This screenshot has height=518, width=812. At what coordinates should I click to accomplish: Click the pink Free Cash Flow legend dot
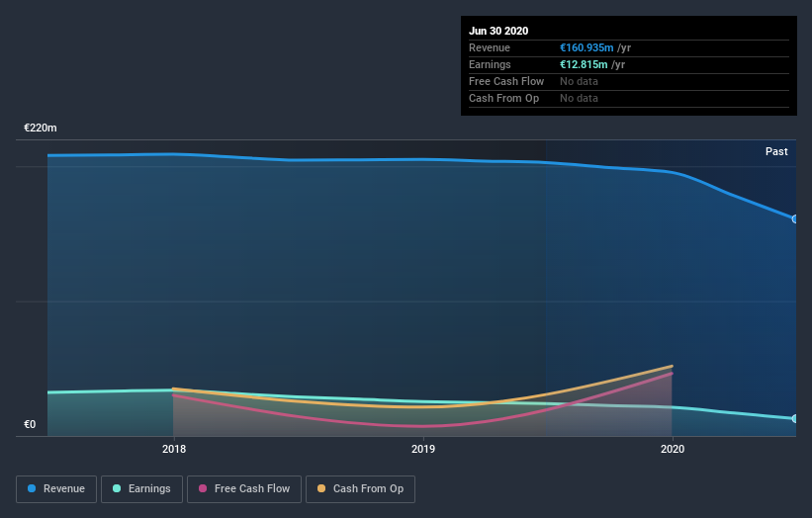pyautogui.click(x=203, y=488)
